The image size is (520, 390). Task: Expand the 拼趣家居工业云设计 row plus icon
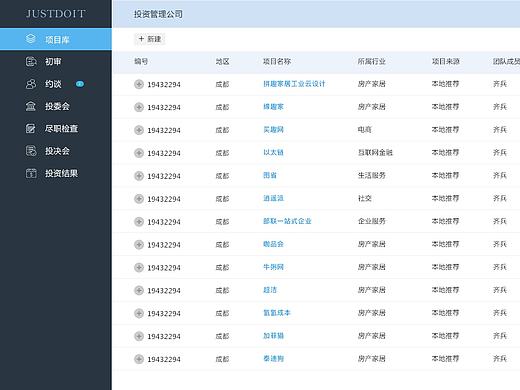click(x=139, y=84)
